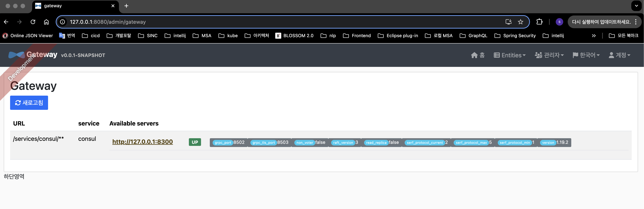644x209 pixels.
Task: Bookmark page with the star icon
Action: [x=520, y=22]
